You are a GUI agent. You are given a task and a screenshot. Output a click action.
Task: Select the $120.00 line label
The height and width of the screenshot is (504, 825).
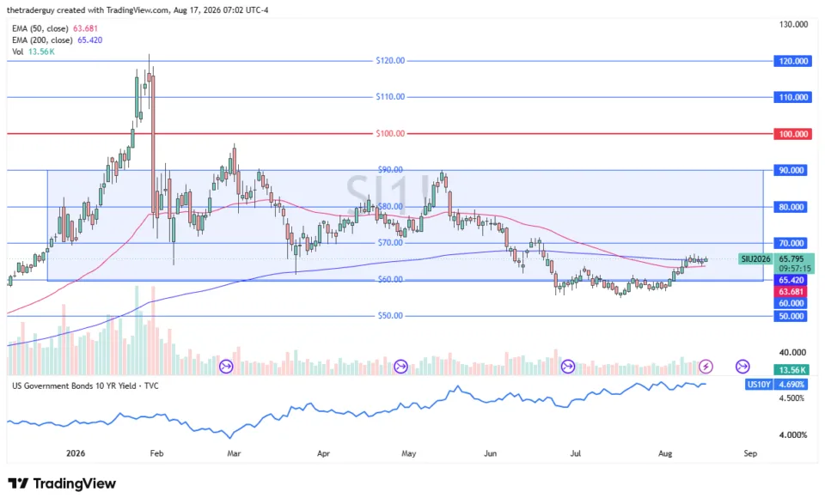coord(390,60)
